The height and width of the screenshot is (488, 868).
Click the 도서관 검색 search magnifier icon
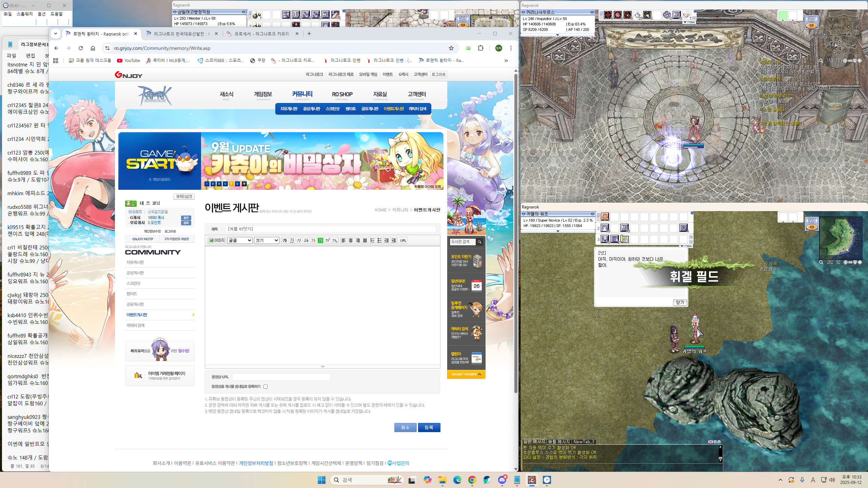[479, 242]
